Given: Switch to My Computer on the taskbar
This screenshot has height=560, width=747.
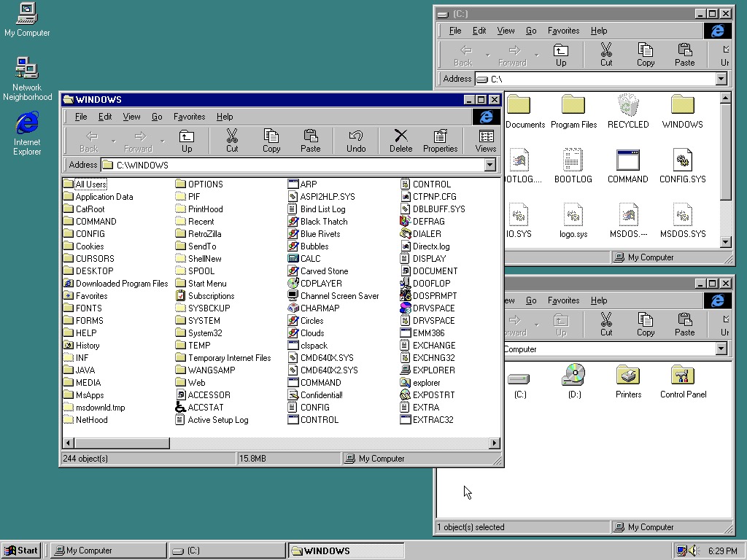Looking at the screenshot, I should click(109, 551).
